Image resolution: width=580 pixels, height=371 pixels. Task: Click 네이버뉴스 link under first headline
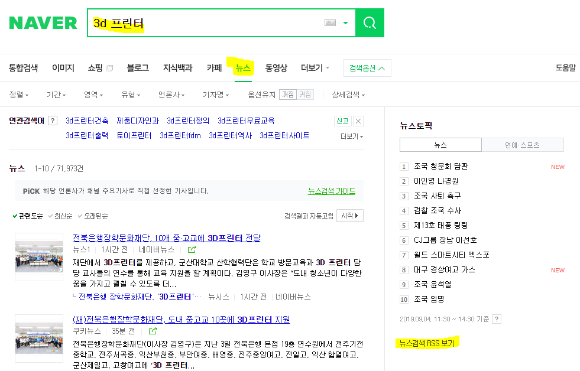pos(156,250)
